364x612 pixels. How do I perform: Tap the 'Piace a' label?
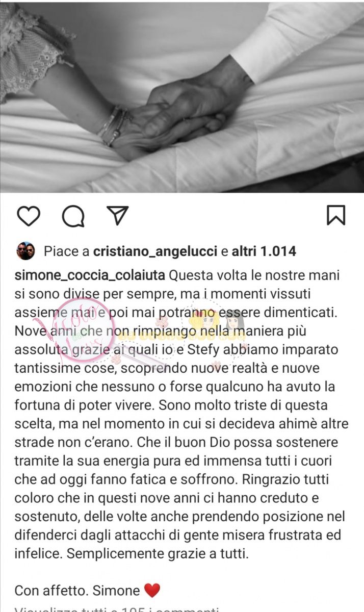67,251
